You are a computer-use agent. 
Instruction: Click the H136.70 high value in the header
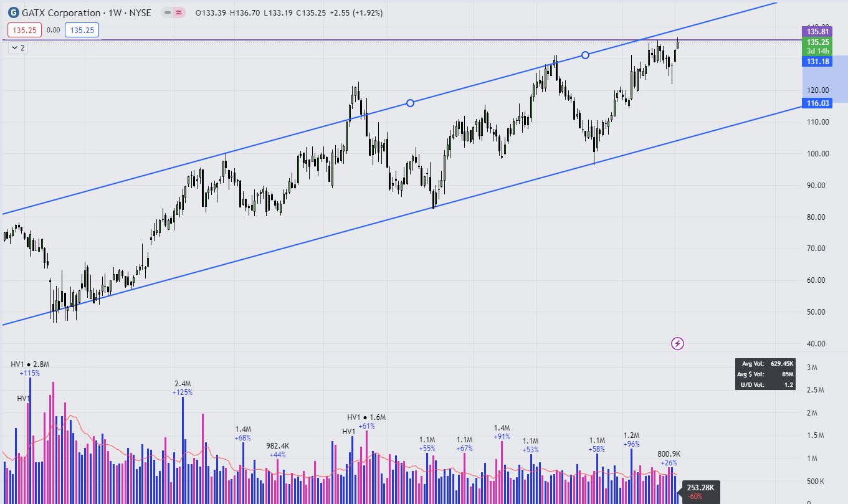pyautogui.click(x=245, y=12)
